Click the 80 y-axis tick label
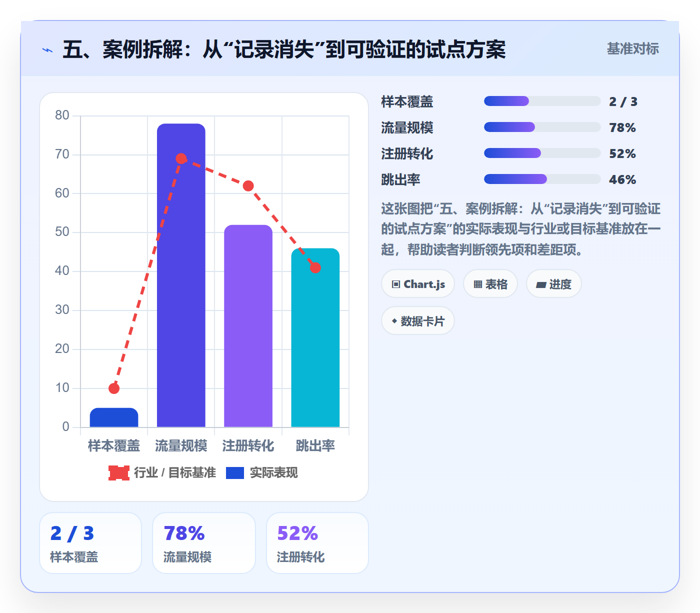 click(x=62, y=115)
